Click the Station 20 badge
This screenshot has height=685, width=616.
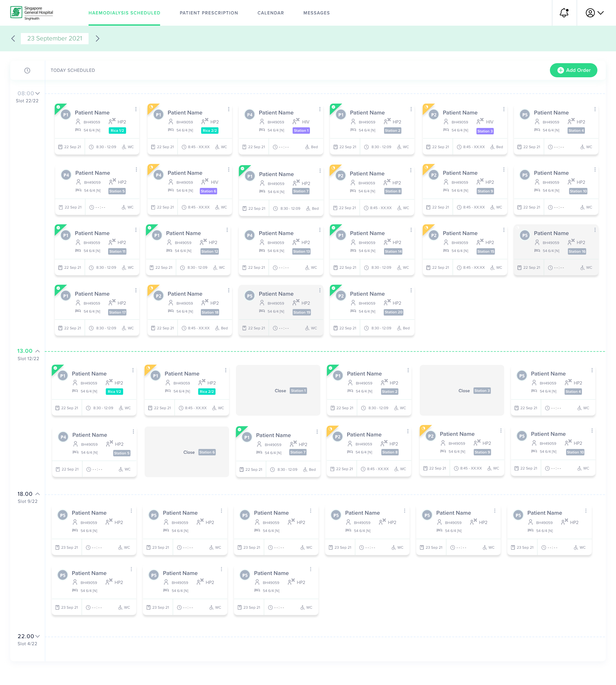[394, 312]
